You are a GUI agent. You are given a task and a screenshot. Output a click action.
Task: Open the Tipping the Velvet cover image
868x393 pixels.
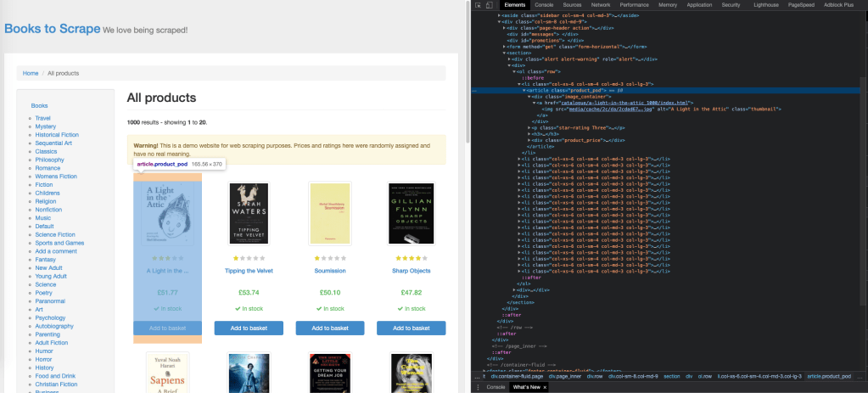pos(249,214)
